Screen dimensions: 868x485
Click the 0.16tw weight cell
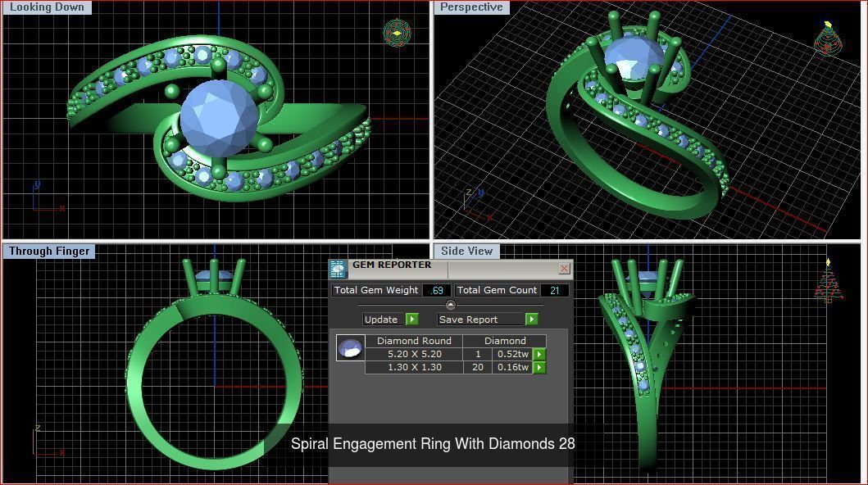512,367
